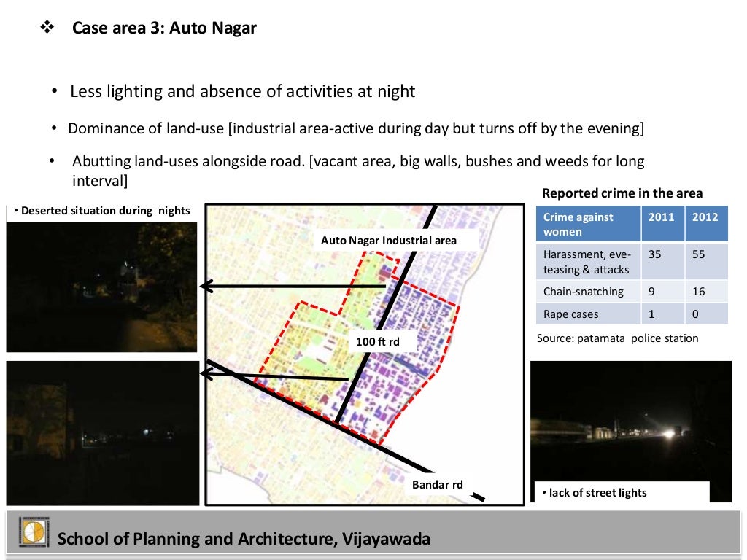Select the 'Dominance of land-use' bullet line
747x560 pixels.
(356, 128)
